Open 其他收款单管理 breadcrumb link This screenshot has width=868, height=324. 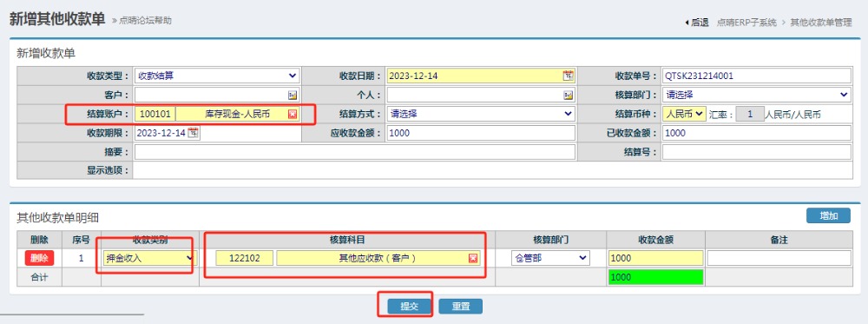point(821,23)
